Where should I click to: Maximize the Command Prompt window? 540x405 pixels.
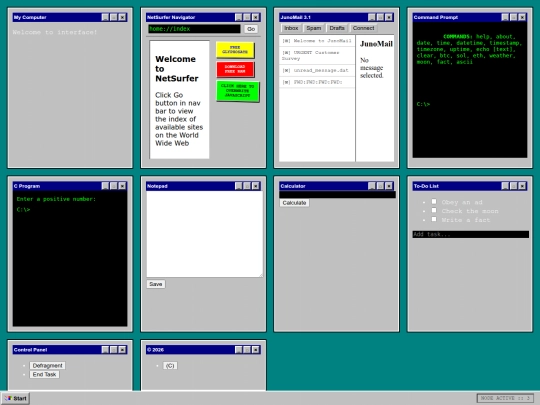[x=513, y=17]
